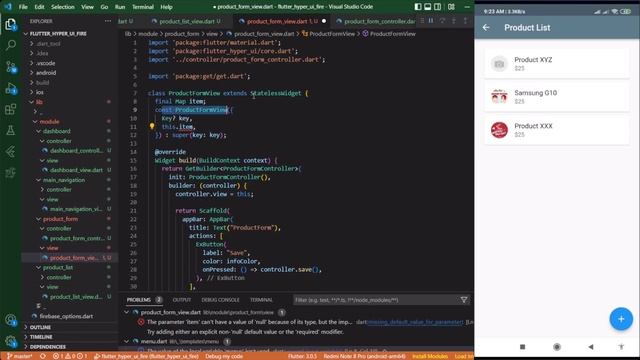
Task: Click the lightbulb quick fix icon
Action: (152, 127)
